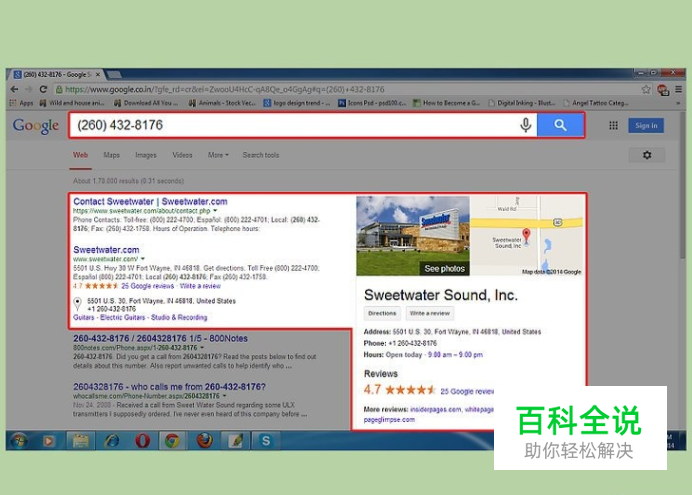Open the Sweetwater Sound map thumbnail
This screenshot has width=692, height=495.
click(x=527, y=236)
